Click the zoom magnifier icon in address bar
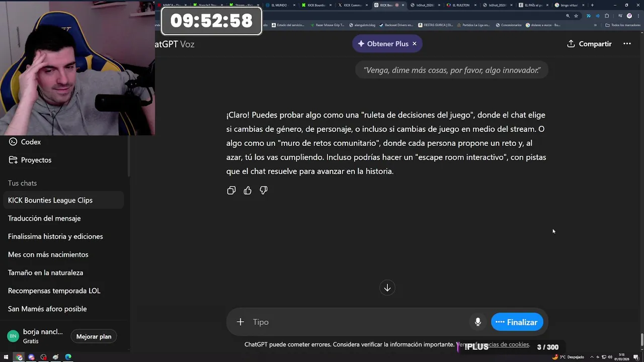The image size is (644, 362). tap(568, 16)
